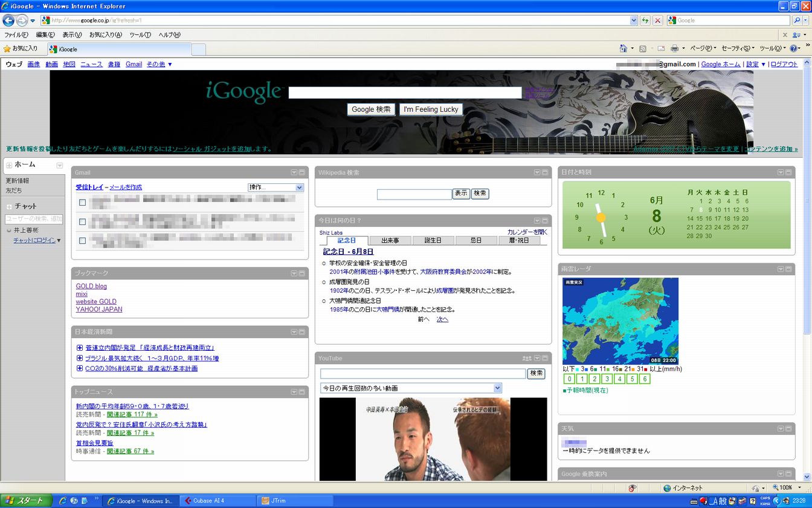Image resolution: width=812 pixels, height=508 pixels.
Task: Launch Internet Explorer from the quick launch bar
Action: click(63, 501)
